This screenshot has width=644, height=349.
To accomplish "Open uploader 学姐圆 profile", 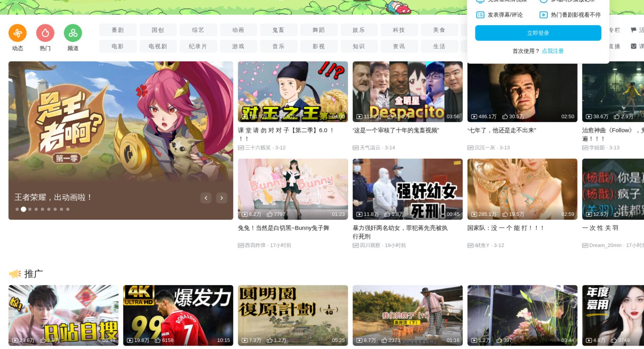I will (597, 148).
